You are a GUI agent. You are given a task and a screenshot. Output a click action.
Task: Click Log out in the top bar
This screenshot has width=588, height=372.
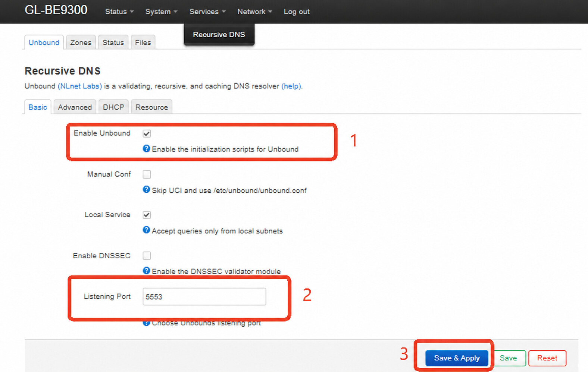[297, 12]
